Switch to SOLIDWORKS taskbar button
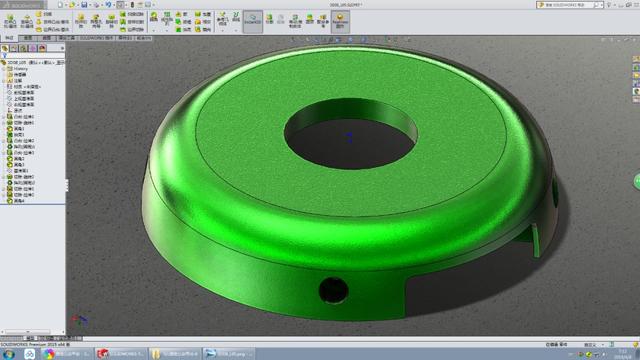Image resolution: width=640 pixels, height=360 pixels. 120,353
